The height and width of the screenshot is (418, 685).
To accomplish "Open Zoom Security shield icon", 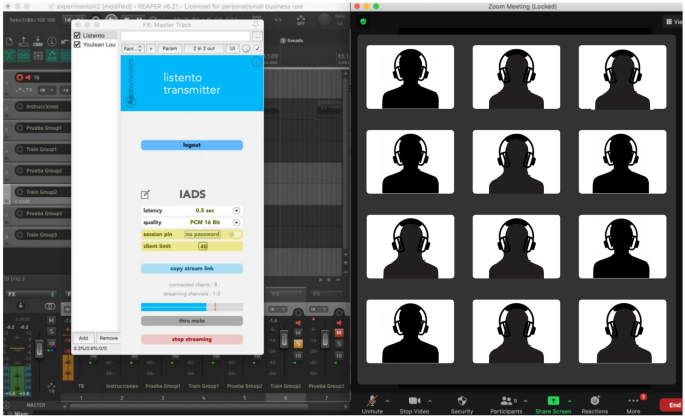I will (462, 398).
